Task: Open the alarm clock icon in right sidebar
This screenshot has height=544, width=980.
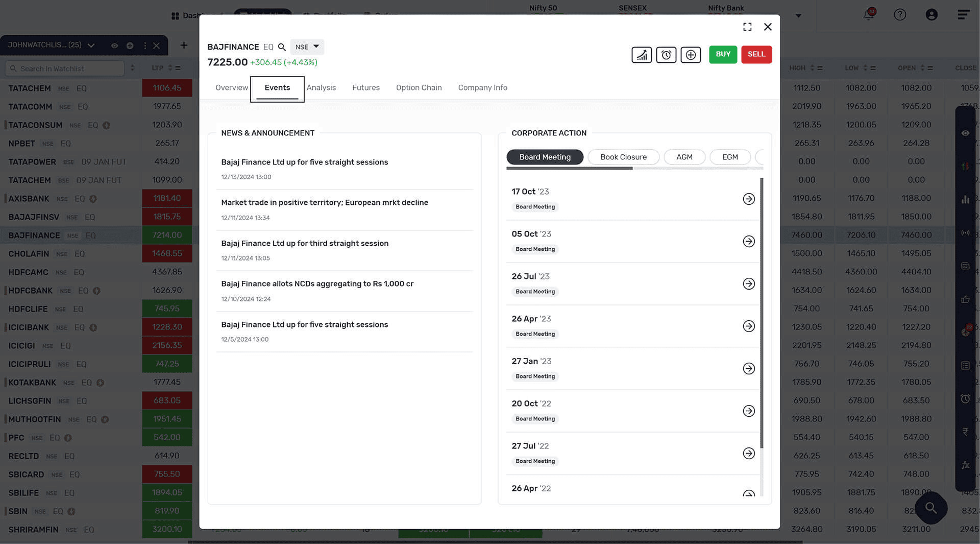Action: [x=965, y=398]
